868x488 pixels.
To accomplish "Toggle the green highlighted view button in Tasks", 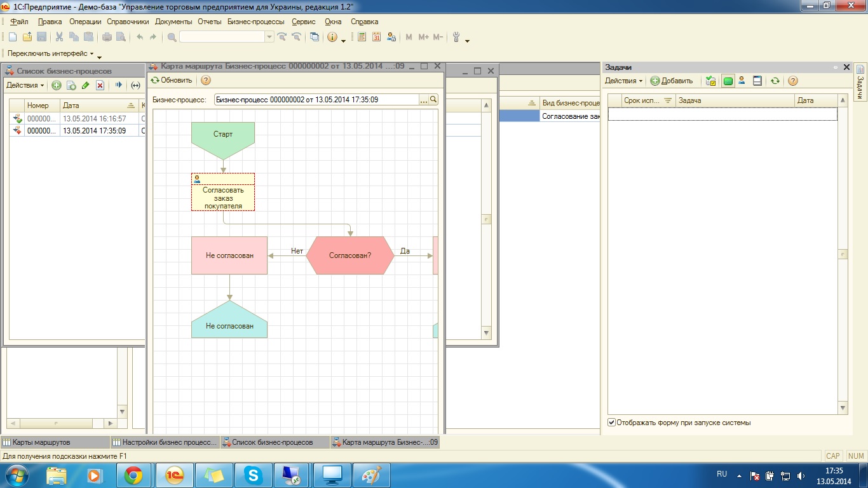I will pos(728,81).
